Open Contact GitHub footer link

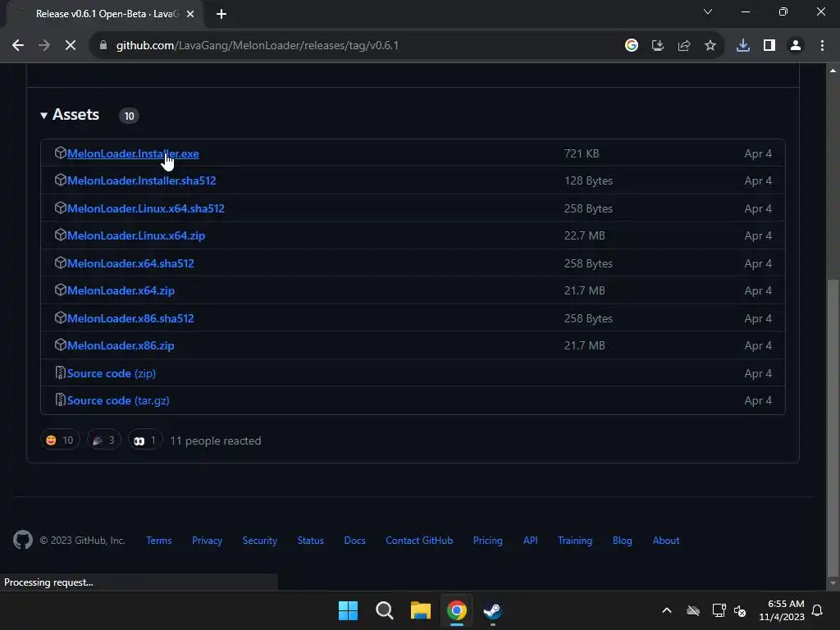(x=419, y=541)
